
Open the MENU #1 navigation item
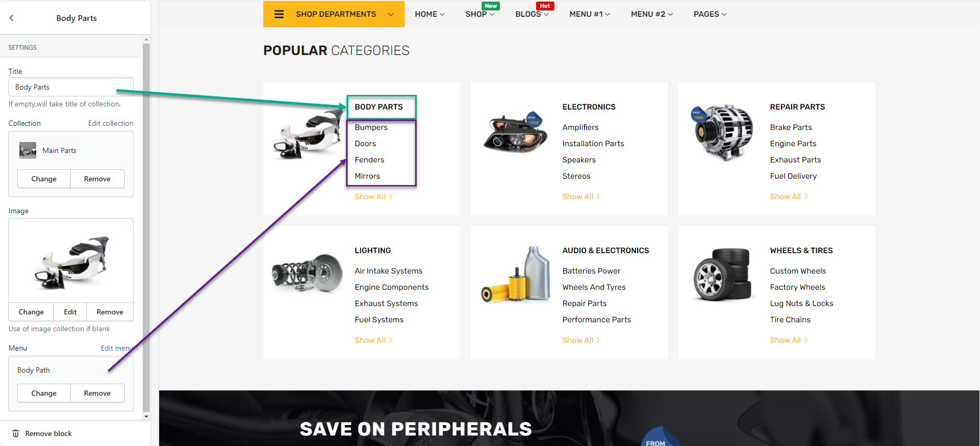click(590, 14)
